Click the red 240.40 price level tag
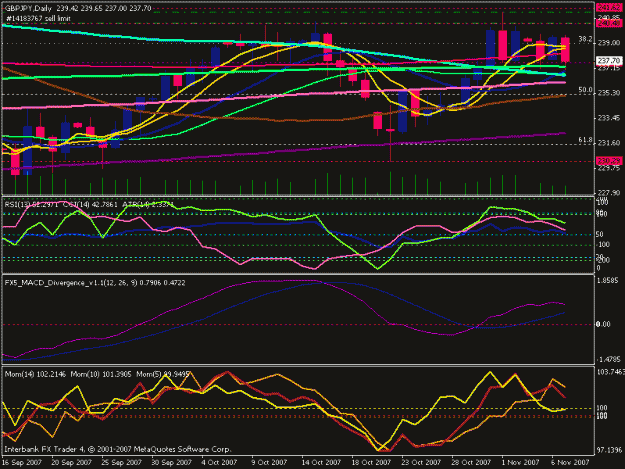 (609, 24)
